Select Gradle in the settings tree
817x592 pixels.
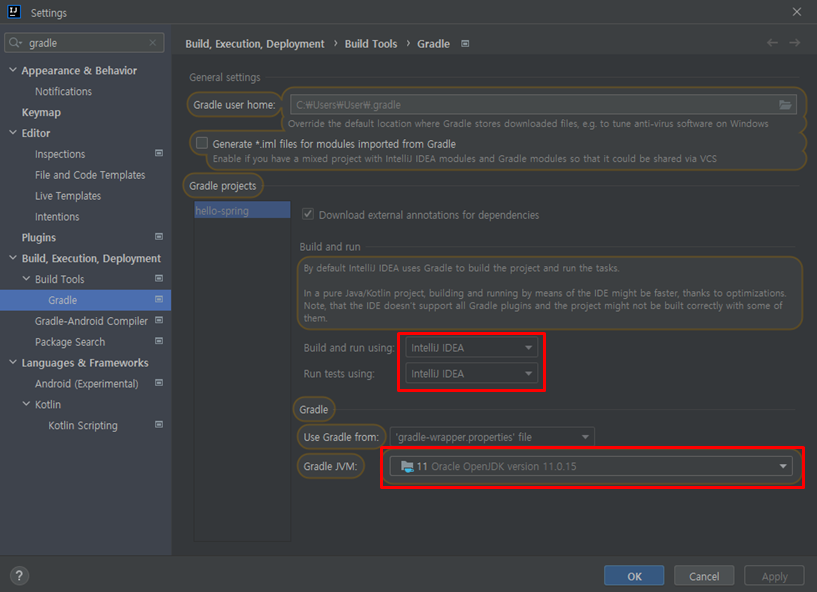point(85,300)
